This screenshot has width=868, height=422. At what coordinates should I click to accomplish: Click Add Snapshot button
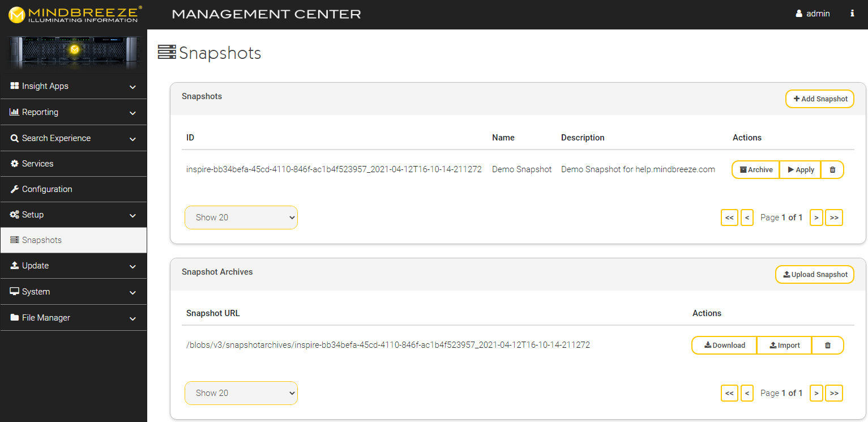point(820,99)
